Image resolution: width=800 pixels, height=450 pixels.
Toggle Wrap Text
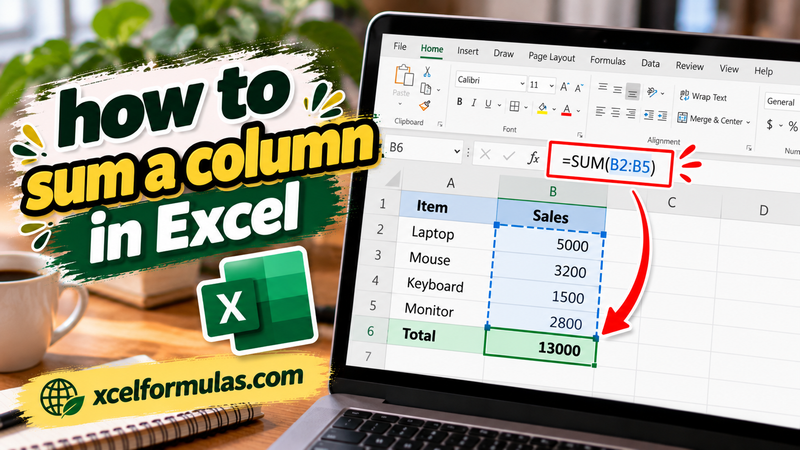click(703, 96)
